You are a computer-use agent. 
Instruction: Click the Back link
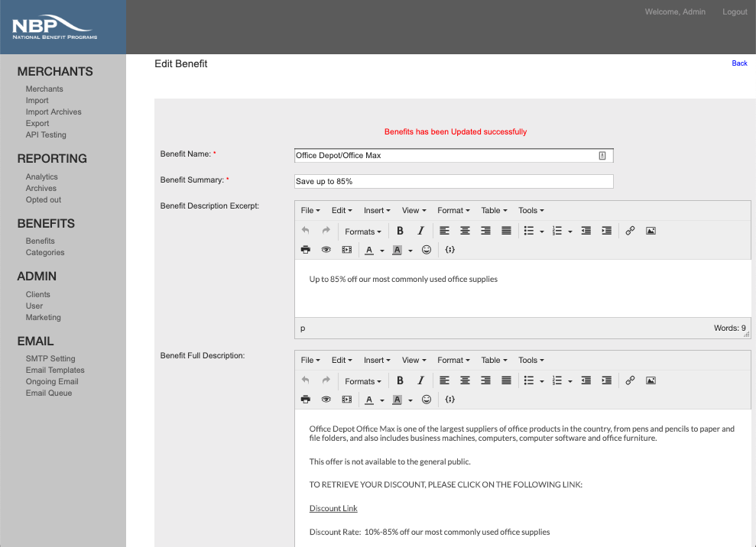[739, 63]
